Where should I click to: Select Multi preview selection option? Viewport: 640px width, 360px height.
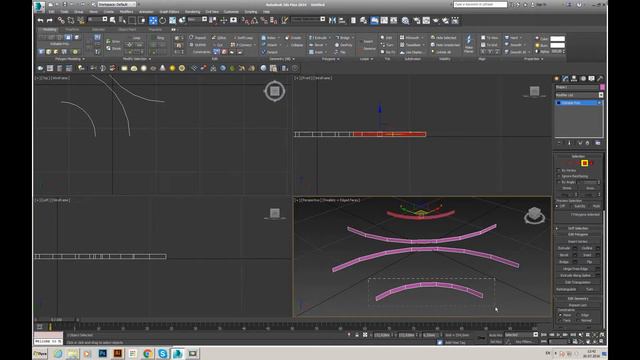[596, 206]
